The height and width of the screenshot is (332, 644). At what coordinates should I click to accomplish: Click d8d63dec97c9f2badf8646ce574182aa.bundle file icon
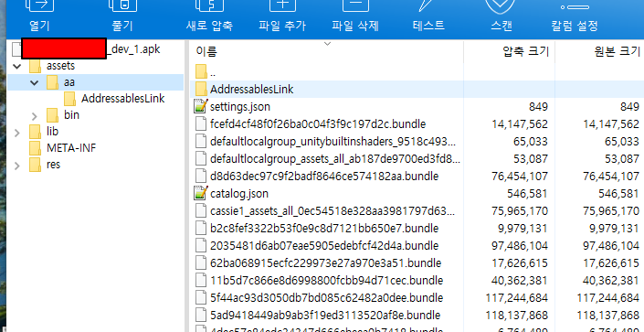[201, 177]
